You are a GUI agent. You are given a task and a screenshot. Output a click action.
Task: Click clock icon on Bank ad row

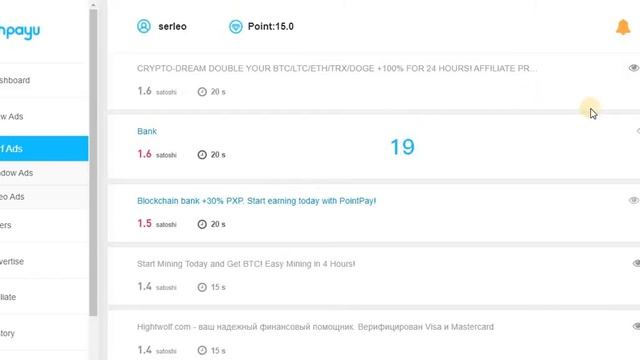pyautogui.click(x=202, y=155)
